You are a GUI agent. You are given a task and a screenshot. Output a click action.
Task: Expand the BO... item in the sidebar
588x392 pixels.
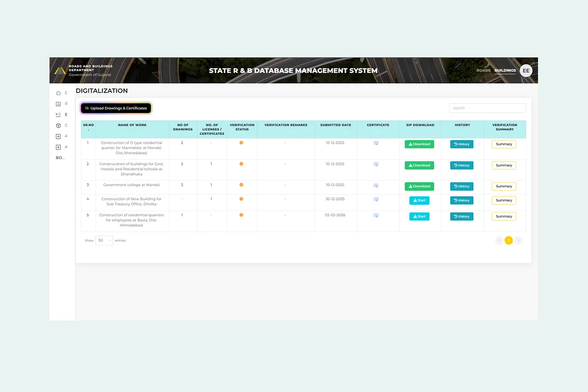pyautogui.click(x=59, y=157)
